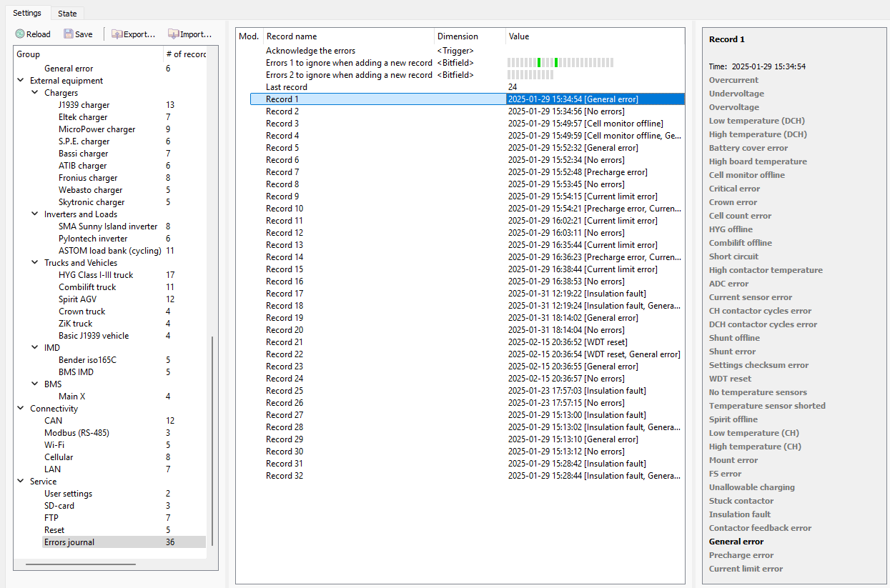Collapse the Connectivity tree group
The image size is (890, 588).
21,409
